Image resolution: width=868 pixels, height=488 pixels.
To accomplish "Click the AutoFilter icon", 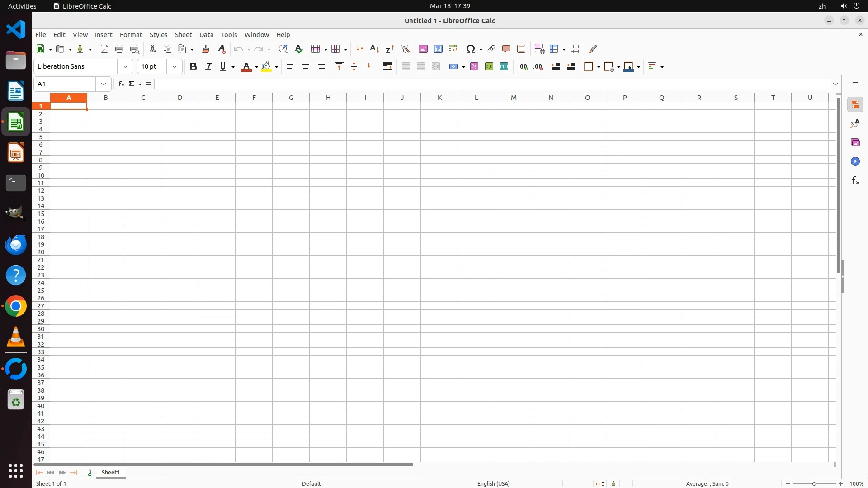I will 405,49.
